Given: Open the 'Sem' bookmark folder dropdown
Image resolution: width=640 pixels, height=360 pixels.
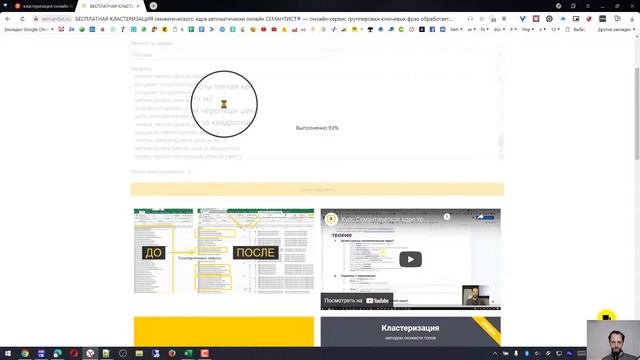Looking at the screenshot, I should coord(456,29).
